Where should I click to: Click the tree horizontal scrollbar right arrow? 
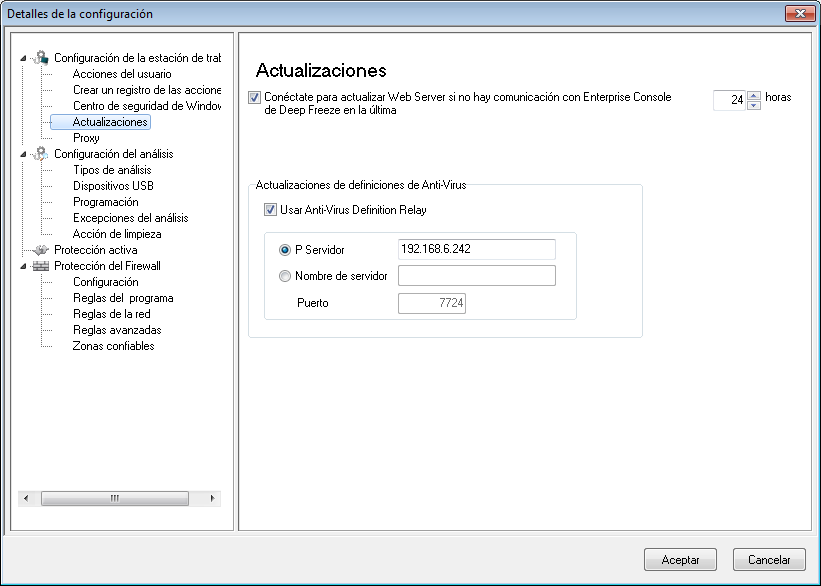tap(212, 498)
